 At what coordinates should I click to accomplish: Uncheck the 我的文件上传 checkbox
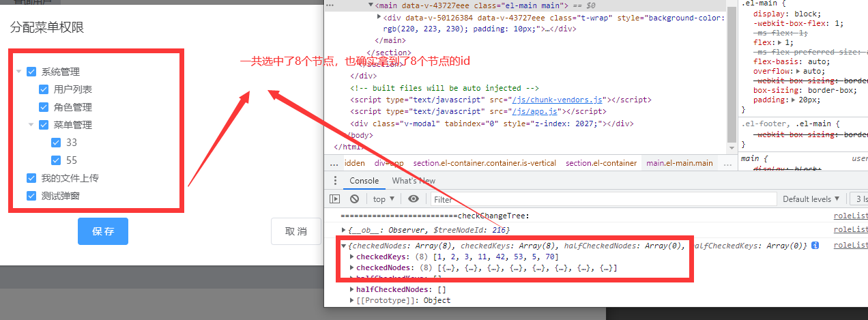pyautogui.click(x=31, y=178)
